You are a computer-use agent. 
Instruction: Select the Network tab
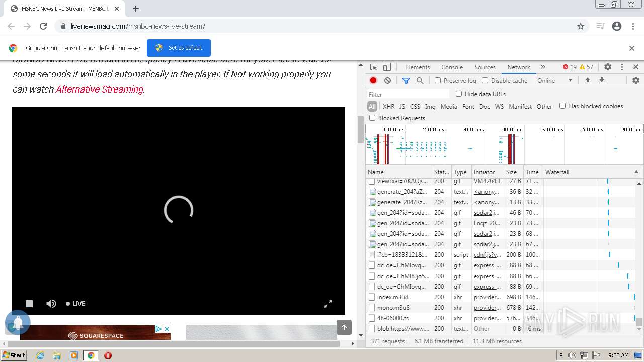click(519, 67)
